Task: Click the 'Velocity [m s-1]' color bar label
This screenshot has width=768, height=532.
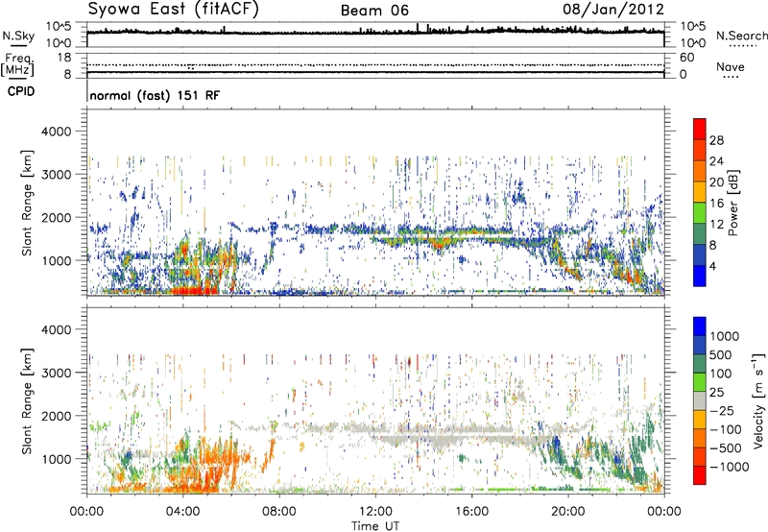Action: coord(758,400)
